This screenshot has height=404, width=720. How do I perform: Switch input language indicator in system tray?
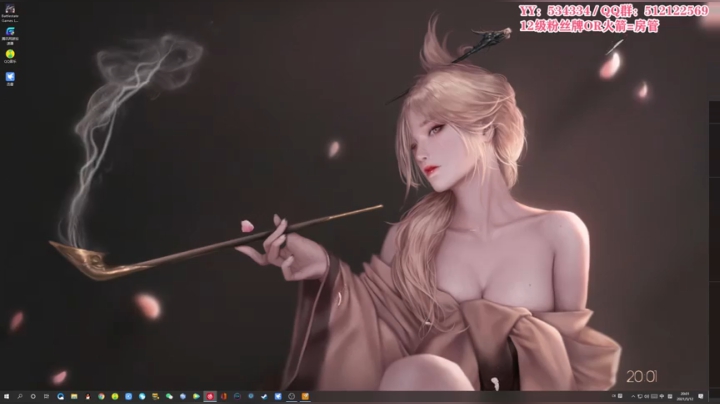click(614, 396)
